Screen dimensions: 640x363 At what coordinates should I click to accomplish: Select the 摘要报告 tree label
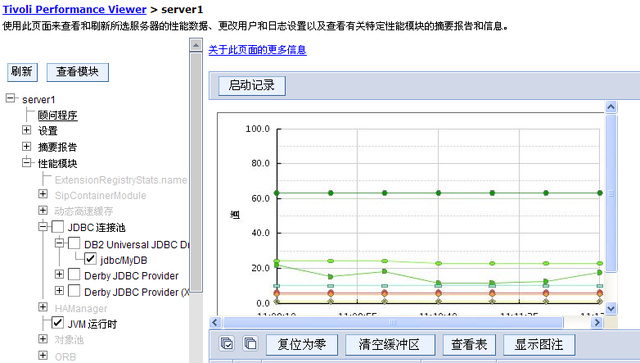[58, 147]
